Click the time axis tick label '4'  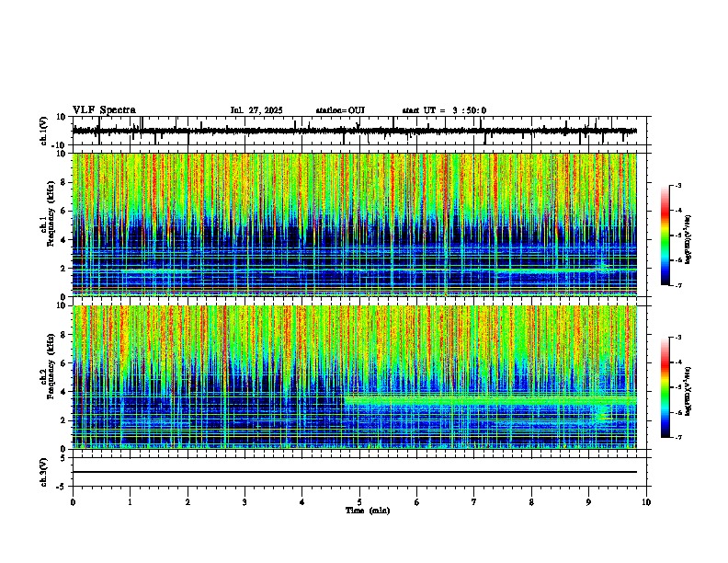point(302,502)
